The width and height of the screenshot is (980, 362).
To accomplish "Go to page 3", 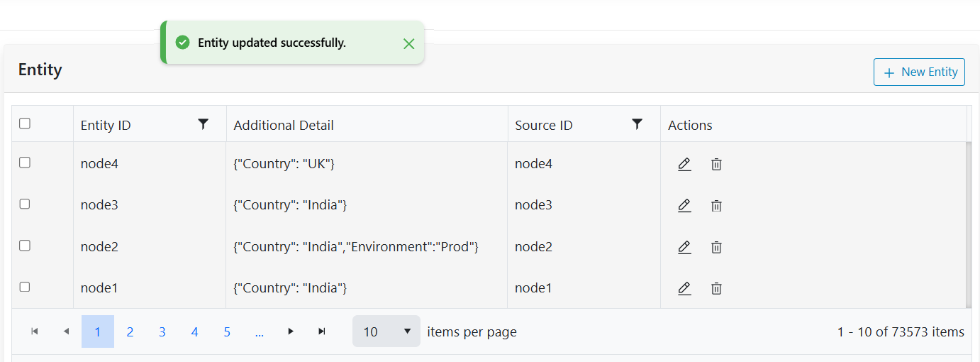I will [x=162, y=332].
